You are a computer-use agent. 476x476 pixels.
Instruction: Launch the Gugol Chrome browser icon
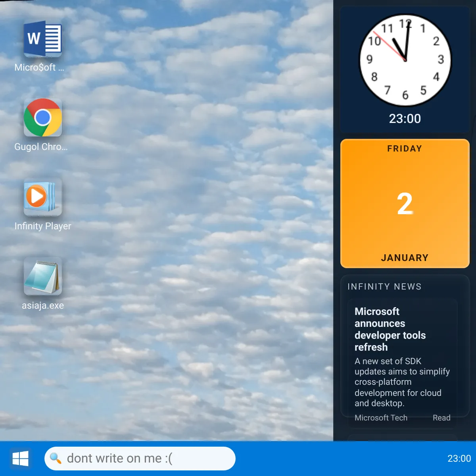[42, 118]
